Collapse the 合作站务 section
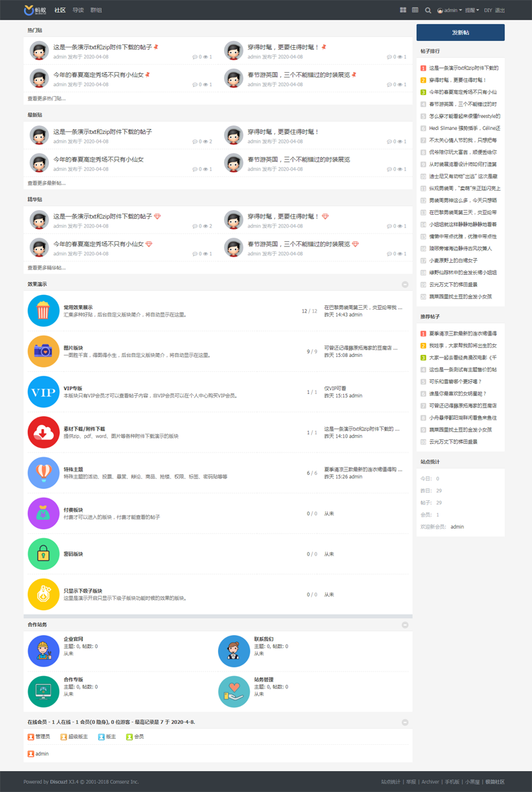The height and width of the screenshot is (792, 532). coord(405,625)
